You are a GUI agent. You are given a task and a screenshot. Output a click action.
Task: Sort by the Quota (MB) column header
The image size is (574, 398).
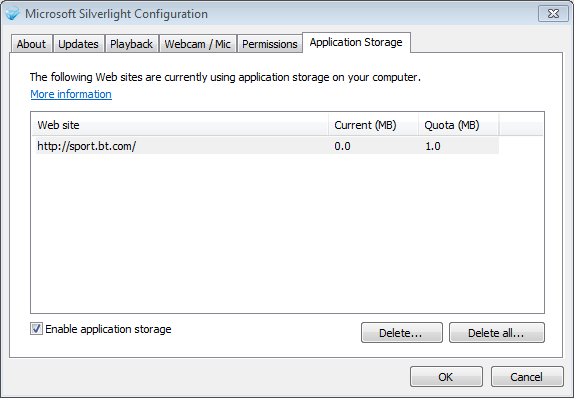pos(458,125)
